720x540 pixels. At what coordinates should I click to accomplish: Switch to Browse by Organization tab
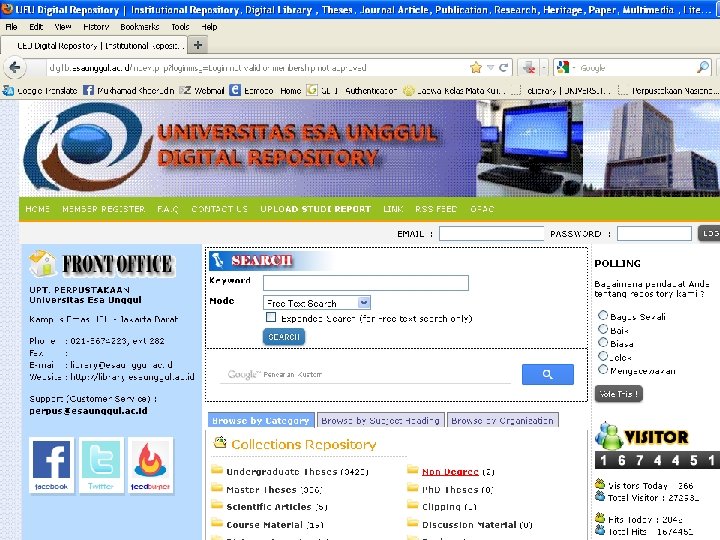click(x=502, y=420)
